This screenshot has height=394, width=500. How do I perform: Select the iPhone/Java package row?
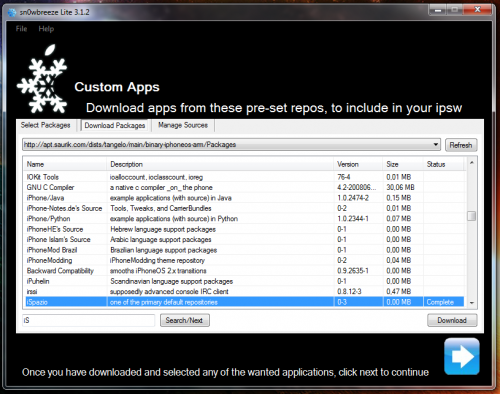245,198
